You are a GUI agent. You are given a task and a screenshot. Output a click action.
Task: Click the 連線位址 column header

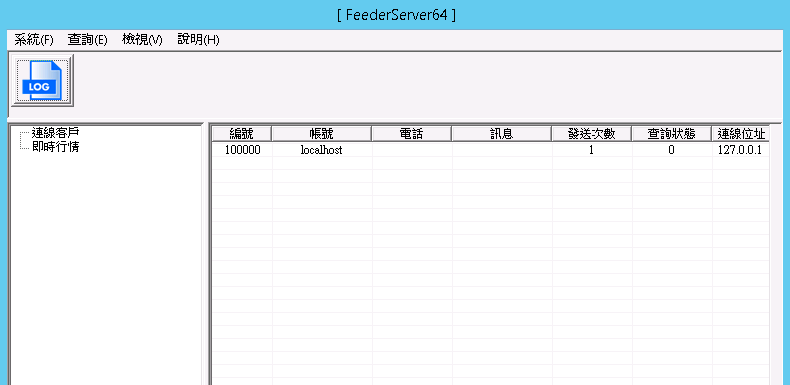(x=741, y=134)
